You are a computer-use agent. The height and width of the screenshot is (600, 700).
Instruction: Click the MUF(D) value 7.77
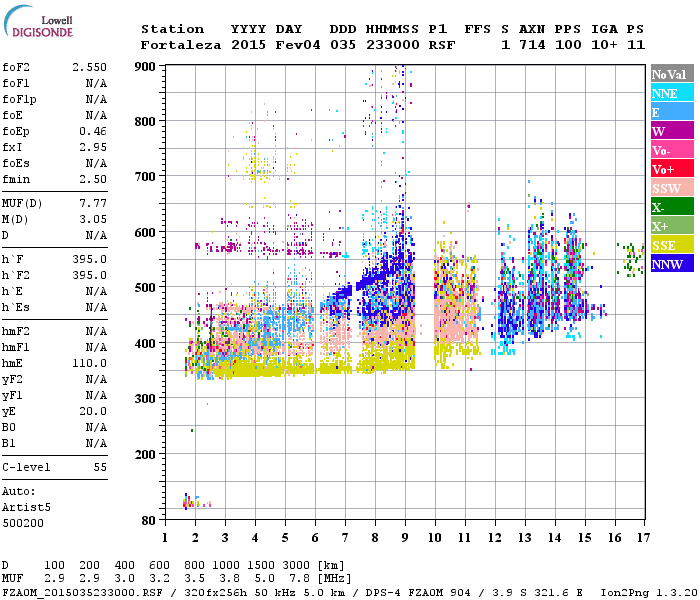coord(93,204)
